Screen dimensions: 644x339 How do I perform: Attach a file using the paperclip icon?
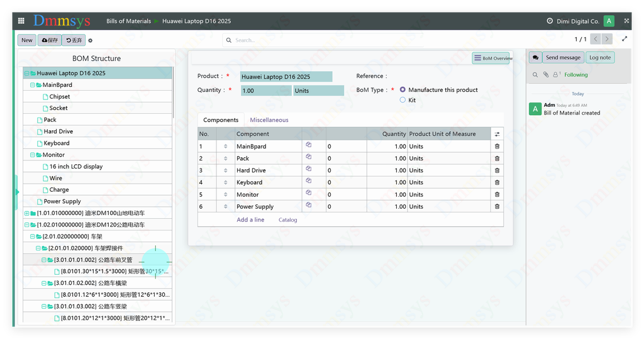click(546, 75)
